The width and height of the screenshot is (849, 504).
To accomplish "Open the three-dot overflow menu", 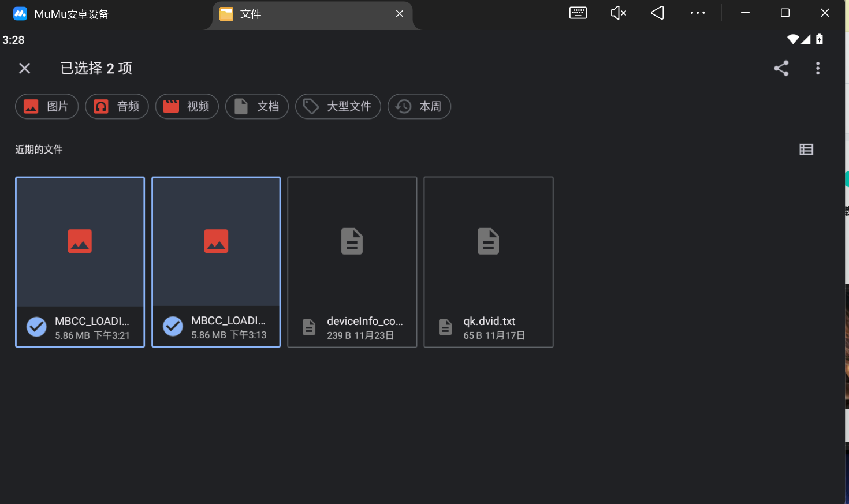I will (x=817, y=68).
